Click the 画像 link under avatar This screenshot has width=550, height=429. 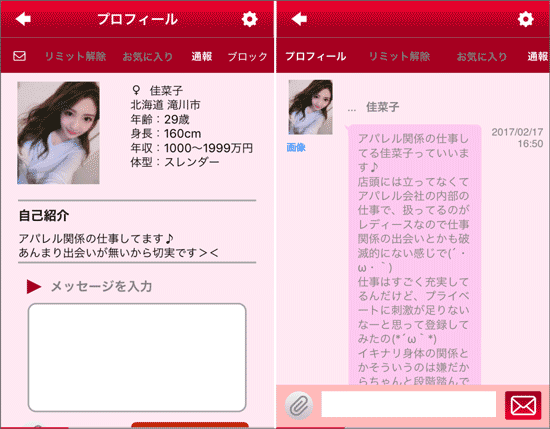(x=296, y=147)
